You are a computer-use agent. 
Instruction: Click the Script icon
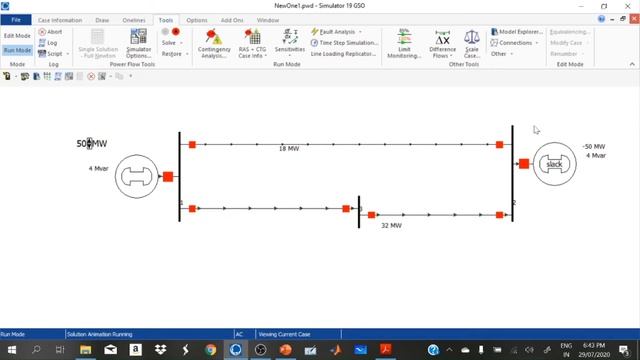pyautogui.click(x=42, y=53)
